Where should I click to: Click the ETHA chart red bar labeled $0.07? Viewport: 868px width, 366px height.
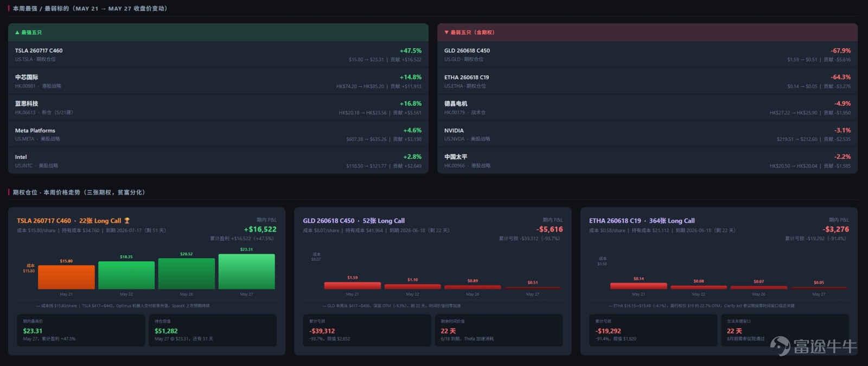[758, 287]
